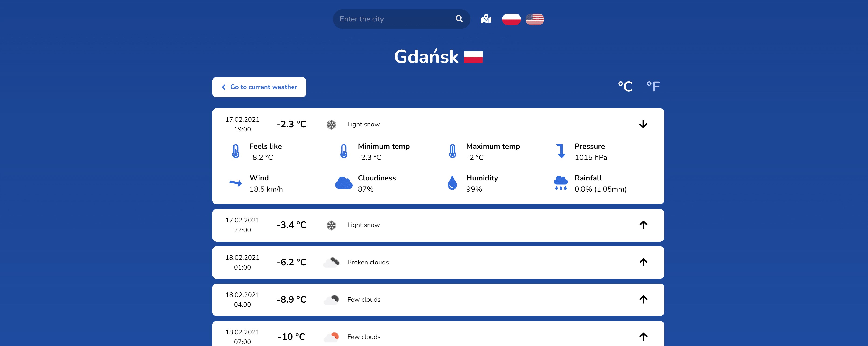
Task: Click the Humidity droplet icon
Action: pyautogui.click(x=452, y=183)
